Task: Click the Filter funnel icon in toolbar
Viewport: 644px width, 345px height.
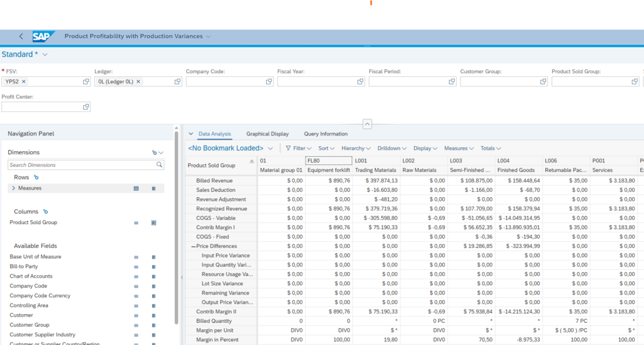Action: pyautogui.click(x=288, y=148)
